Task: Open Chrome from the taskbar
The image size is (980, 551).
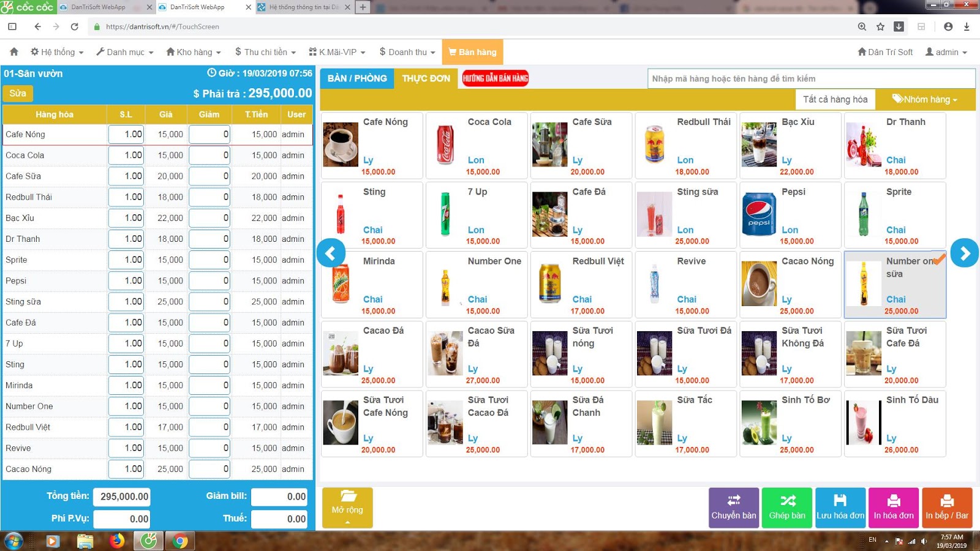Action: click(x=180, y=541)
